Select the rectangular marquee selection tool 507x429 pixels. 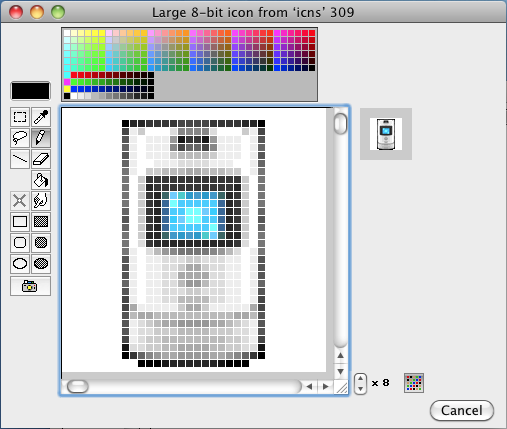pyautogui.click(x=20, y=117)
